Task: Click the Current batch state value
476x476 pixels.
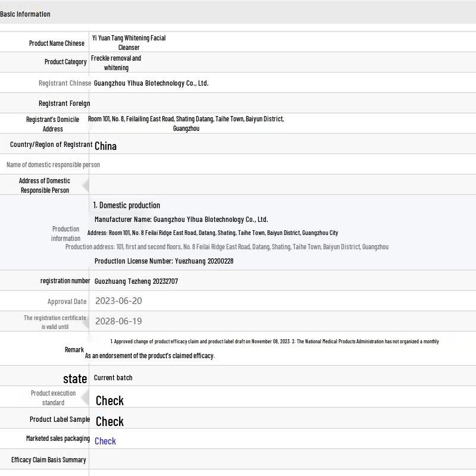Action: click(113, 378)
